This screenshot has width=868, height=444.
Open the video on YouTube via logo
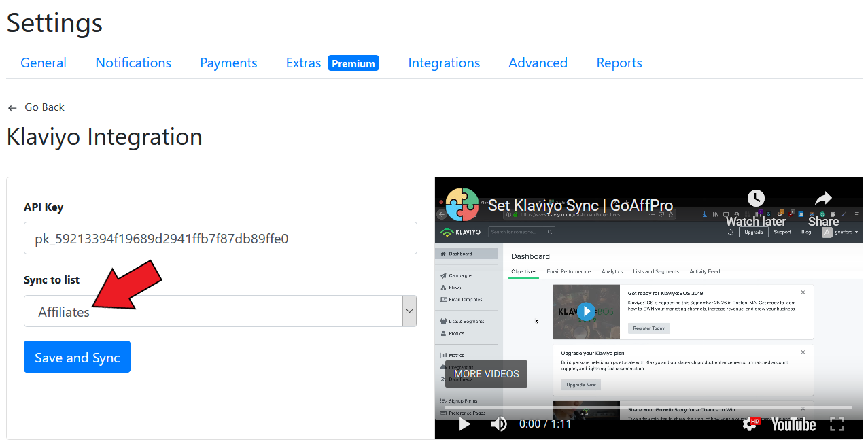point(793,424)
